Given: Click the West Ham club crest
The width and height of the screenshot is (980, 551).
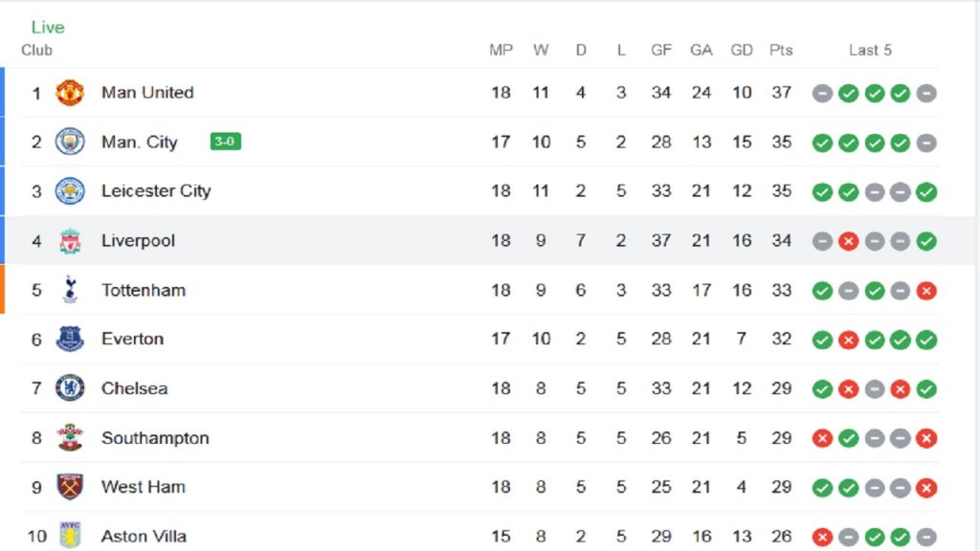Looking at the screenshot, I should click(x=69, y=487).
